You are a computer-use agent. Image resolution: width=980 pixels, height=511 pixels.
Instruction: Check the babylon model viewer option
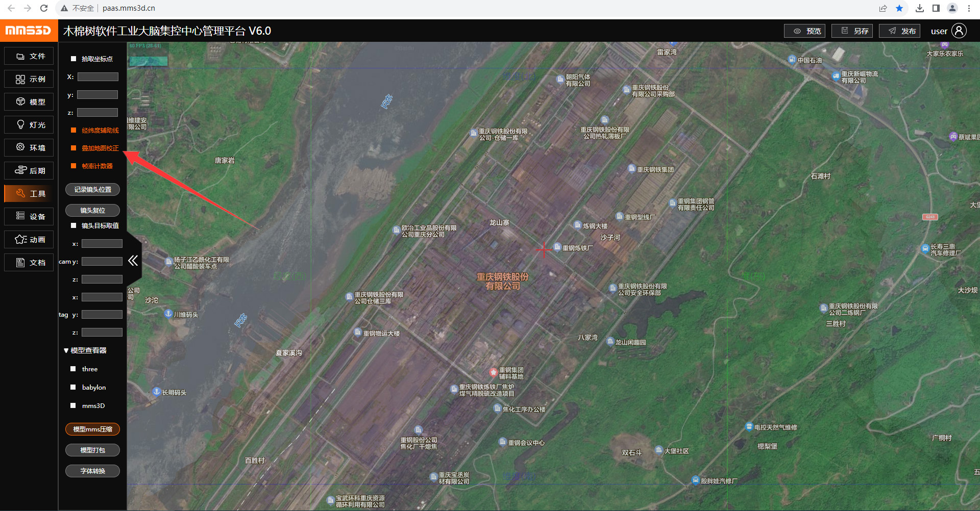[x=73, y=387]
